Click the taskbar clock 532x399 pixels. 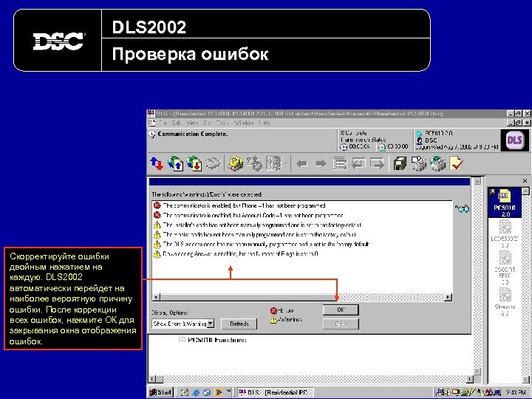(516, 392)
